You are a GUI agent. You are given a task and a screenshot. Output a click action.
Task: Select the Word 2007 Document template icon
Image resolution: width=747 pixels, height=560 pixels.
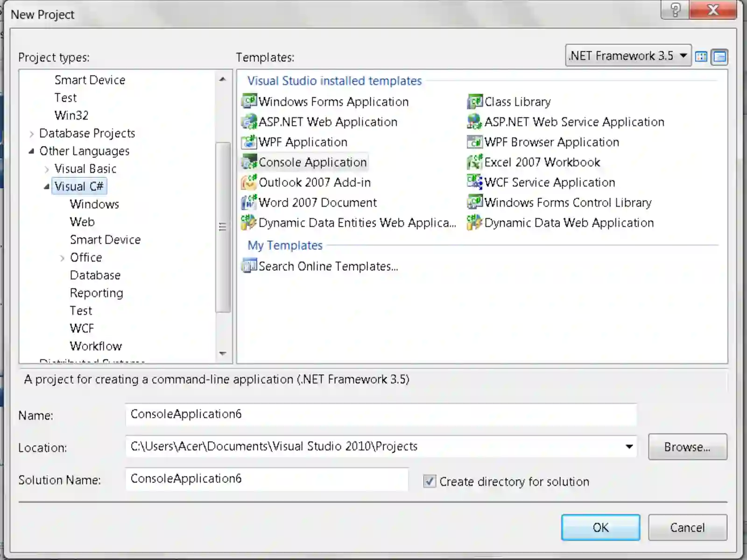[x=249, y=202]
